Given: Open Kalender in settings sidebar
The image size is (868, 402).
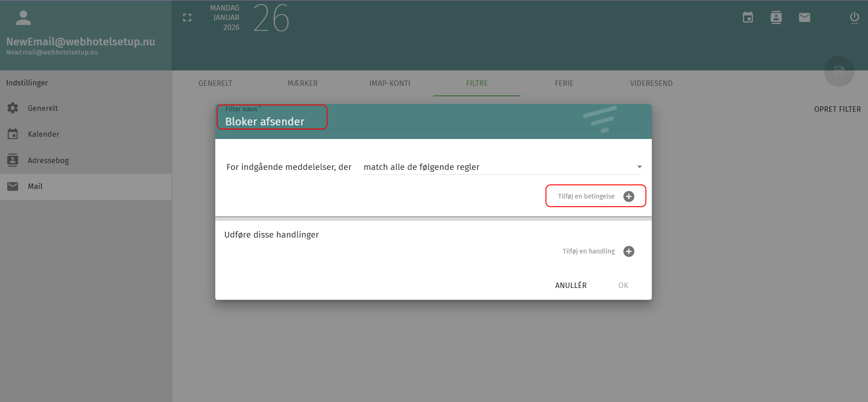Looking at the screenshot, I should coord(44,134).
